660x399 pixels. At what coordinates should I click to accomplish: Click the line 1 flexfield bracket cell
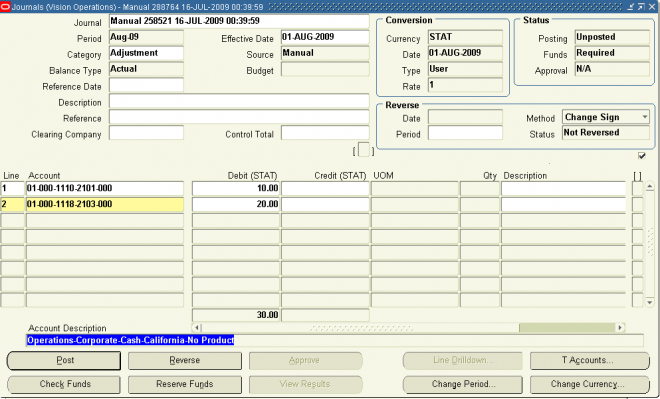point(637,189)
